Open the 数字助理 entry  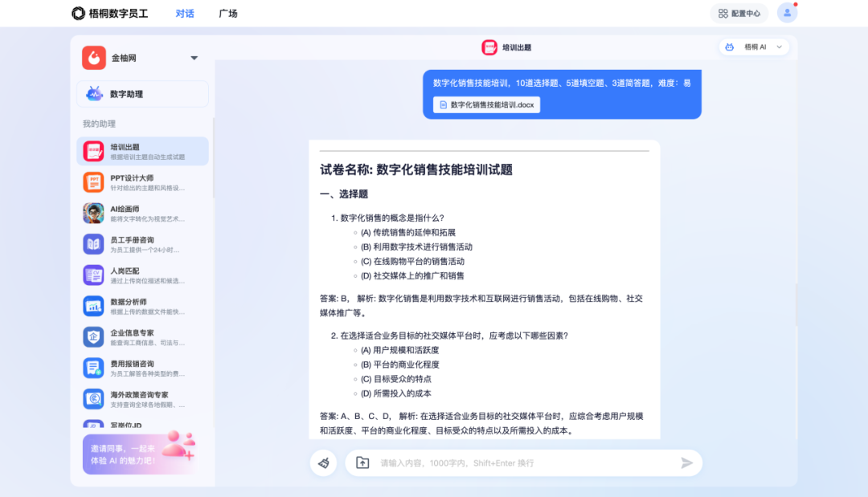click(142, 94)
